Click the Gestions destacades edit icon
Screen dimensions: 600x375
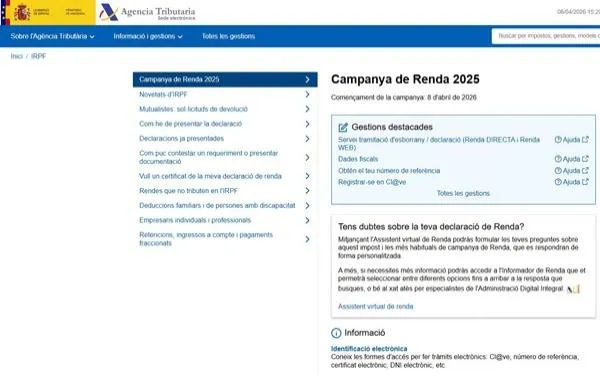click(x=343, y=127)
